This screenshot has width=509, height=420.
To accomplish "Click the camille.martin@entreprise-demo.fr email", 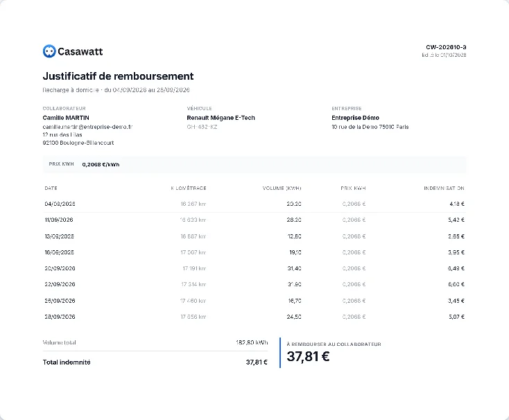I will [x=87, y=127].
